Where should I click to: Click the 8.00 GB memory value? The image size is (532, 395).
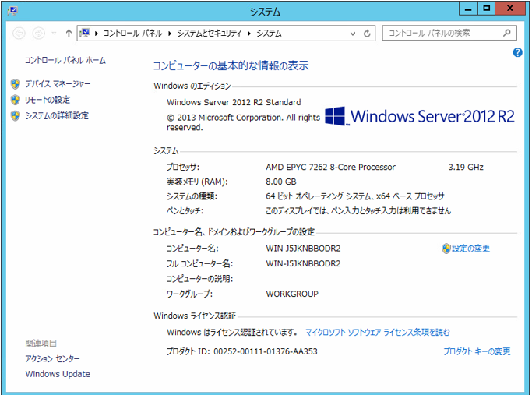click(281, 182)
